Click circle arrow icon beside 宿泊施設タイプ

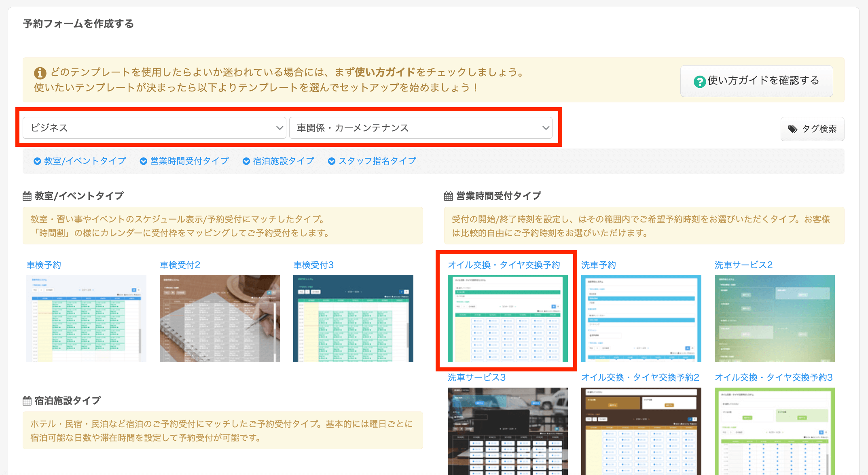point(246,161)
